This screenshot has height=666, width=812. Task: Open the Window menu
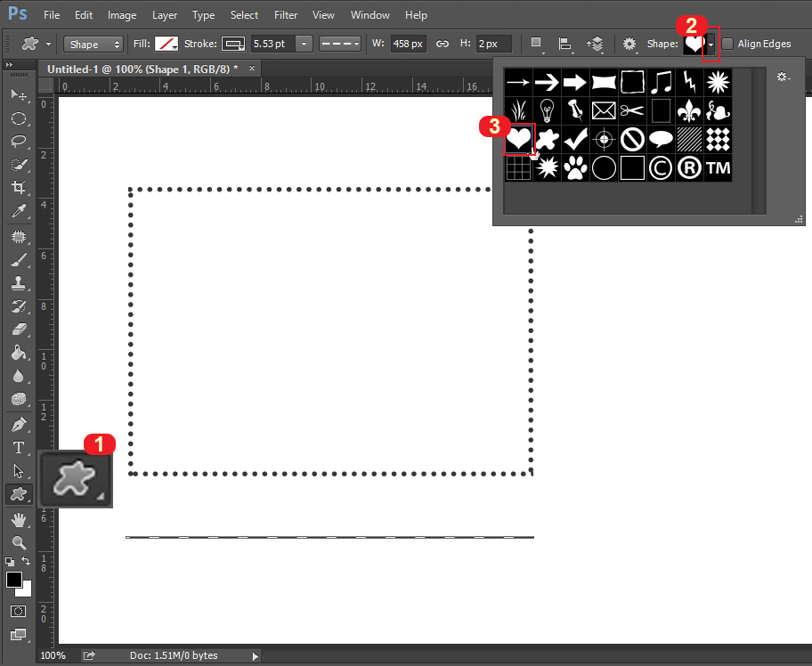pyautogui.click(x=369, y=15)
